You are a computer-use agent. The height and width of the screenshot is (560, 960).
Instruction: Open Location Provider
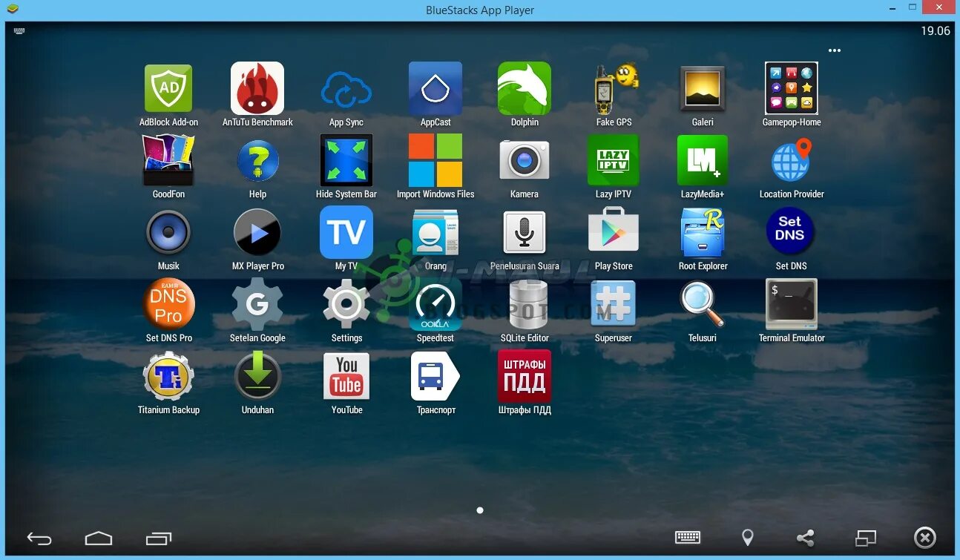point(792,160)
